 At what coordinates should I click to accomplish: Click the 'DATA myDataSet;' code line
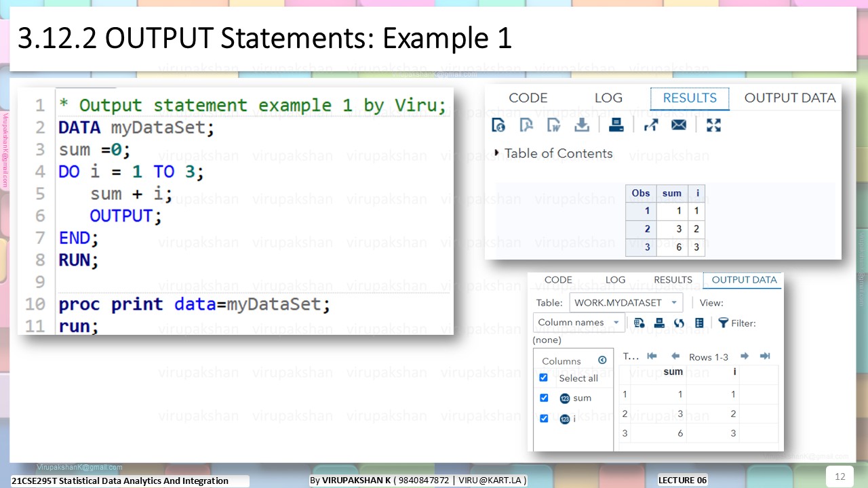click(x=136, y=127)
